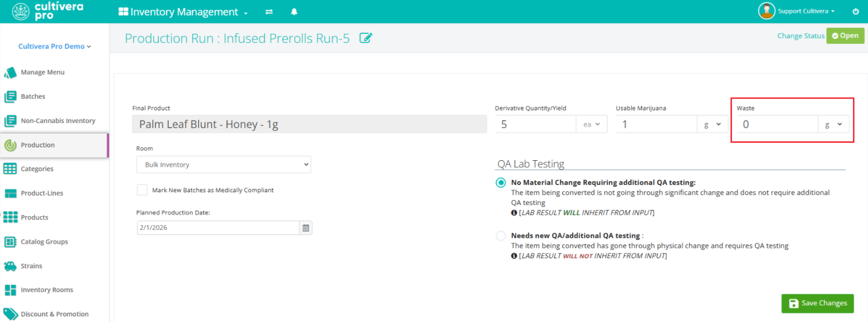Image resolution: width=868 pixels, height=322 pixels.
Task: Toggle Mark New Batches as Medically Compliant
Action: click(x=142, y=190)
